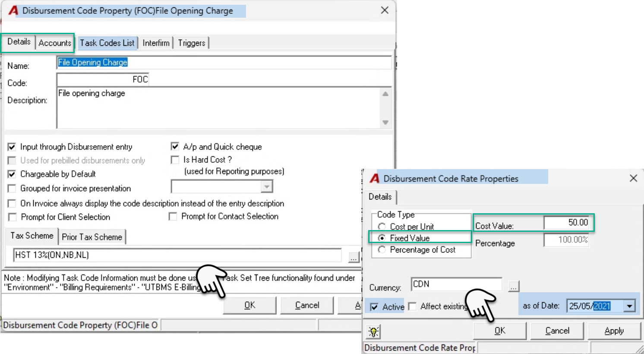Viewport: 644px width, 354px height.
Task: Click OK in Disbursement Code Property dialog
Action: point(249,305)
